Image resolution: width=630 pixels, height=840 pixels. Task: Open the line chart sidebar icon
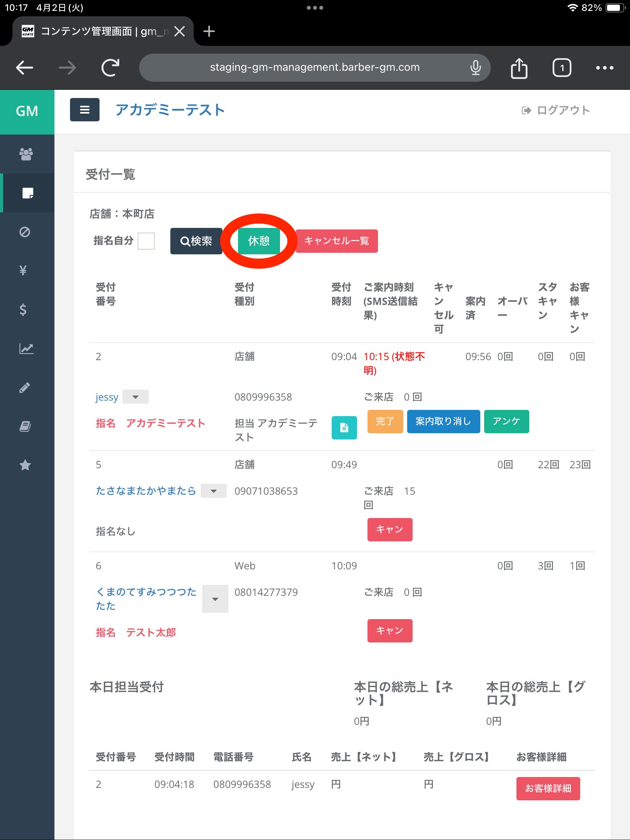26,348
